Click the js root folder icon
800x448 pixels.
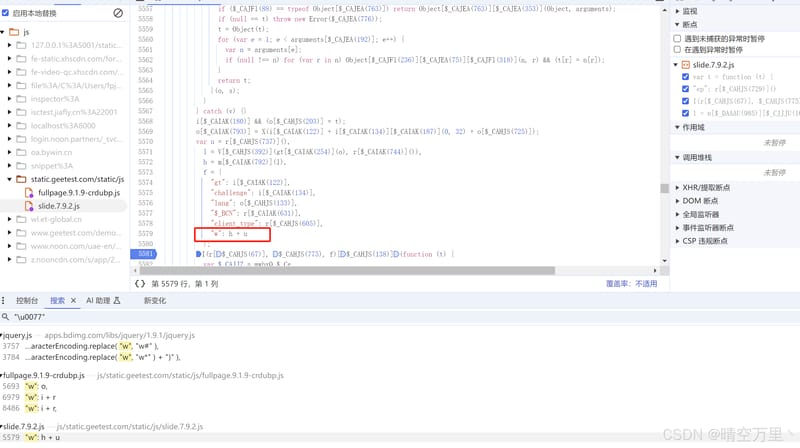(x=14, y=32)
